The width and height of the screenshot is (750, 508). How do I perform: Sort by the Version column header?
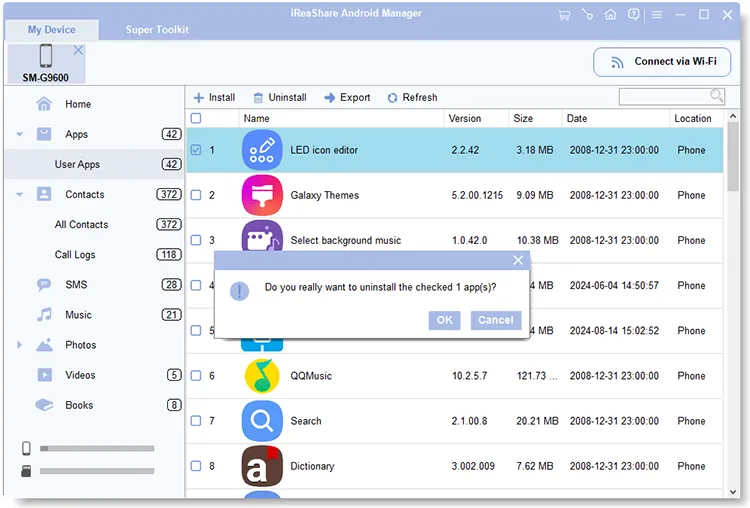click(476, 118)
